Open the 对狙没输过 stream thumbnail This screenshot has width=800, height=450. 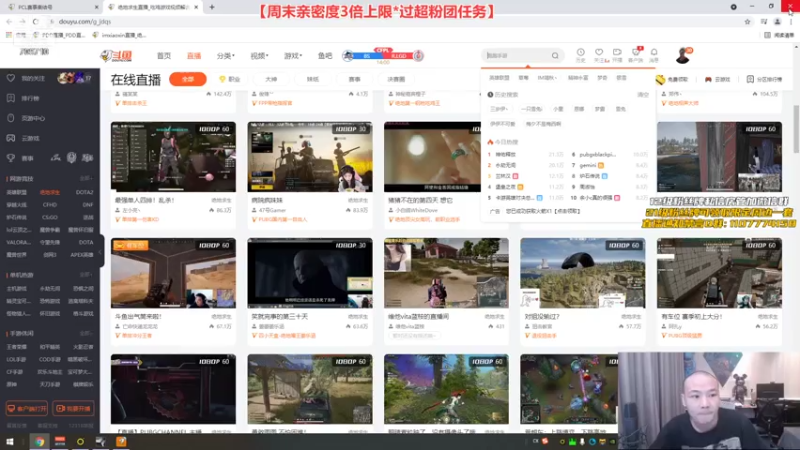[583, 273]
